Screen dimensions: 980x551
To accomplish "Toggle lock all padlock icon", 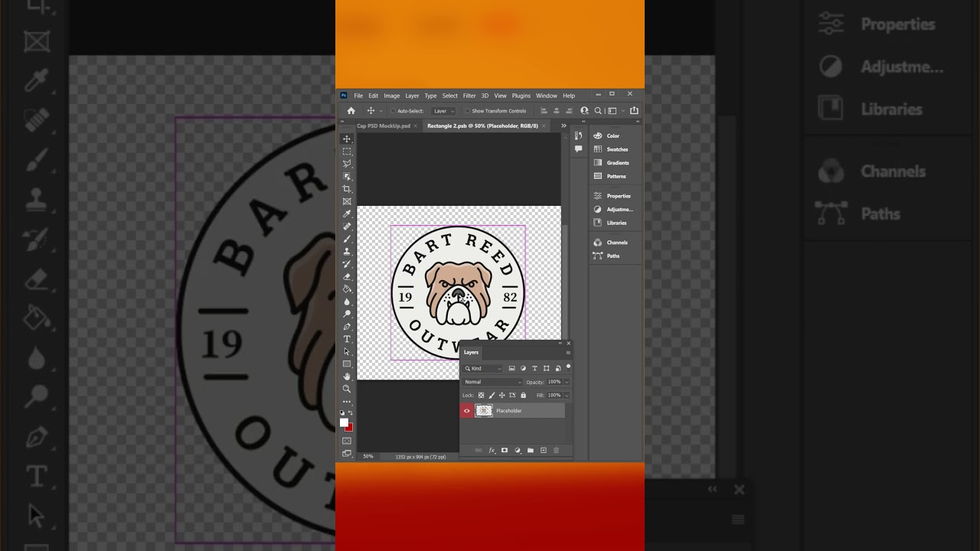I will (x=524, y=396).
